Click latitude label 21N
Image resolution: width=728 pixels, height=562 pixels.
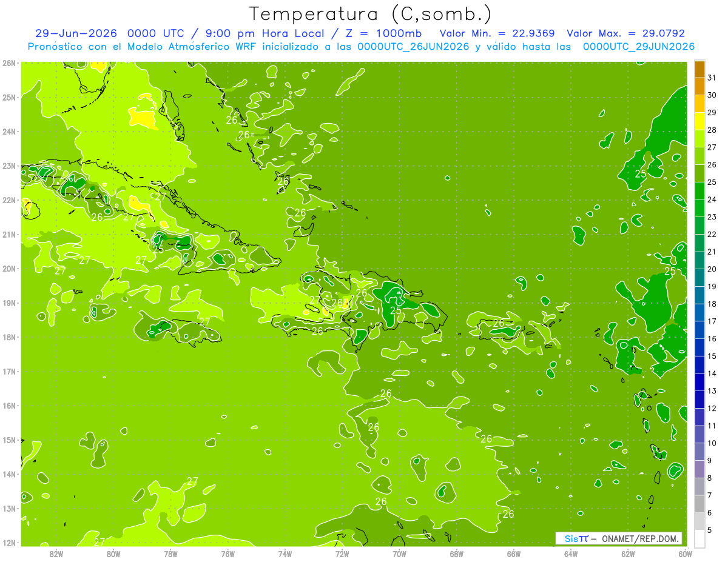click(x=8, y=234)
